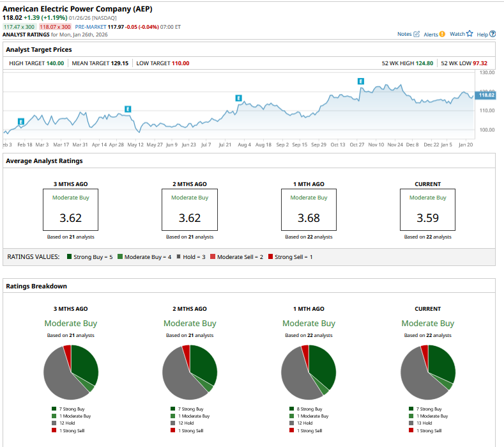Click the Moderate Sell = 2 swatch

click(212, 256)
